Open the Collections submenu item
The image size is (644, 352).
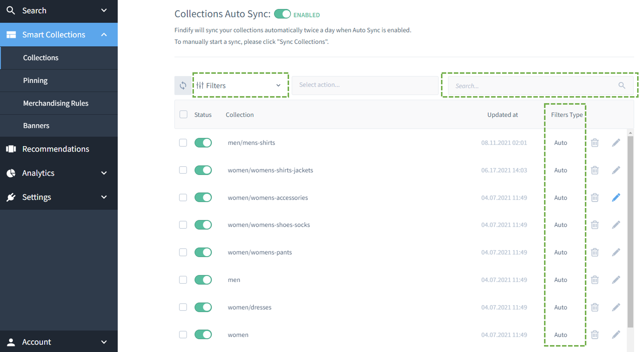(59, 58)
